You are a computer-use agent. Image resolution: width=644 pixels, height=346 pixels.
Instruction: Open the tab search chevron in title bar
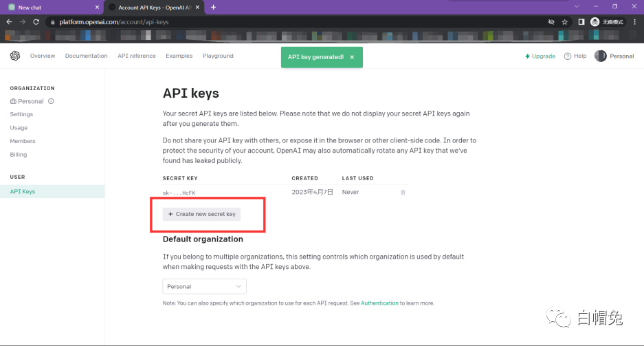[577, 6]
